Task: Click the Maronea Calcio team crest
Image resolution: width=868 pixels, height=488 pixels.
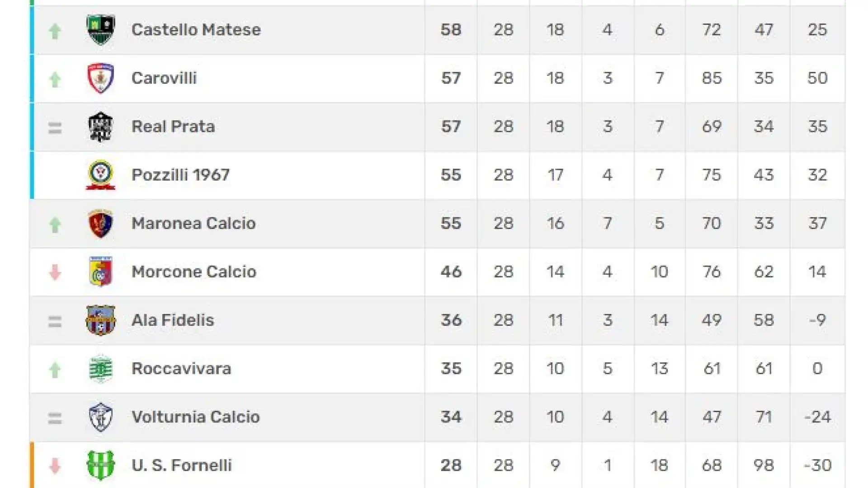Action: point(100,223)
